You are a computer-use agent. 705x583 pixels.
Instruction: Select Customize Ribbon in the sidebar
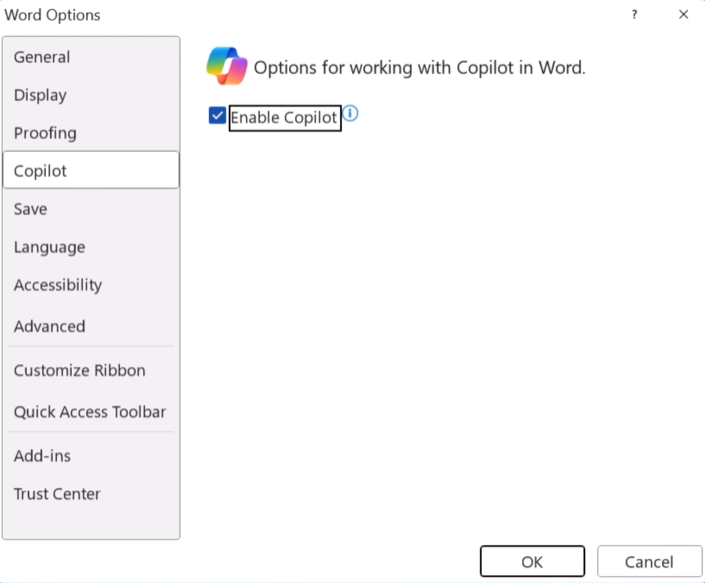coord(80,370)
